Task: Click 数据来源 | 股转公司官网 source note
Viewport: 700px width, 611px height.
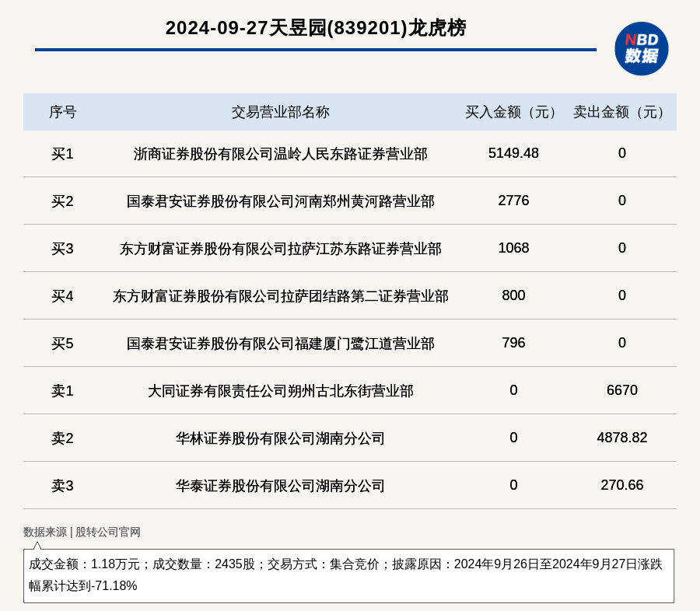Action: [82, 532]
